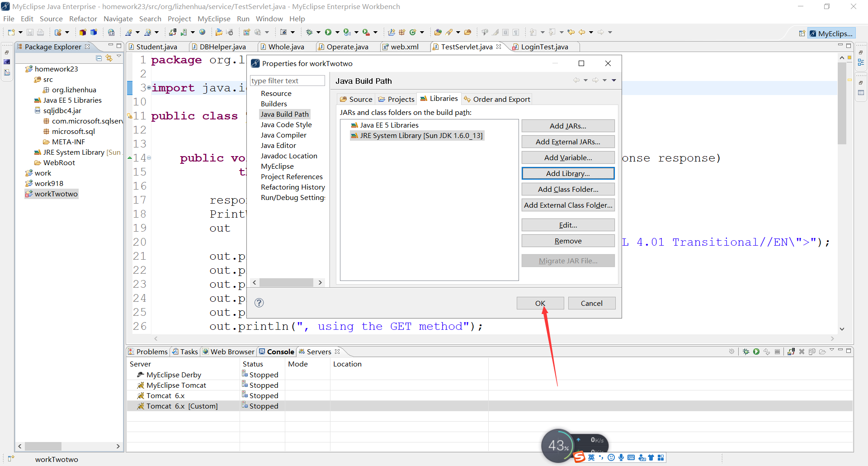Start server in debug mode in Servers view
This screenshot has height=466, width=868.
click(746, 352)
